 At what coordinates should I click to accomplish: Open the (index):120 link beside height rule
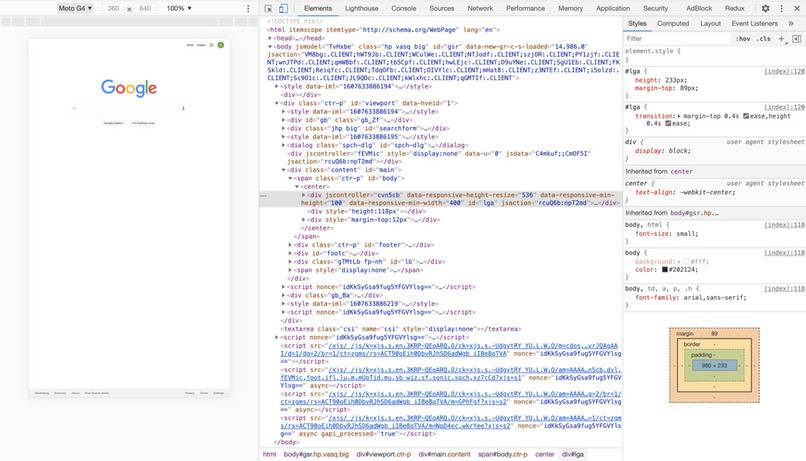(784, 71)
